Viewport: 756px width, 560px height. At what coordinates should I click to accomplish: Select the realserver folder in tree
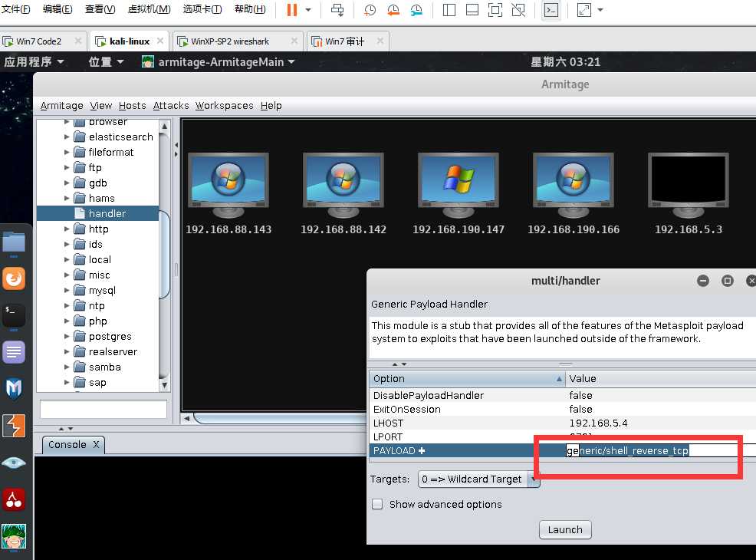click(x=113, y=352)
